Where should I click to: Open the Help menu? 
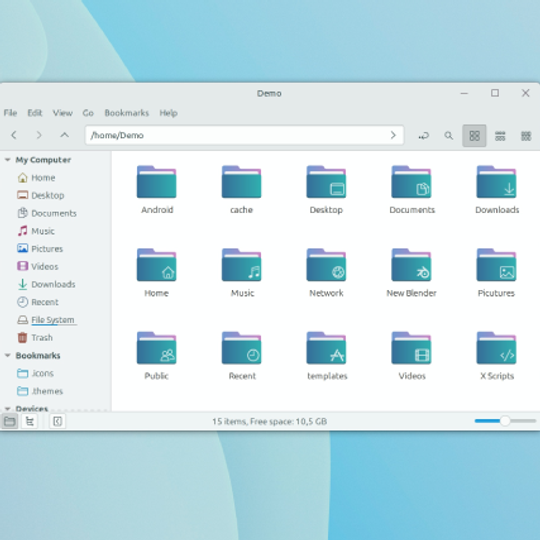click(x=168, y=113)
